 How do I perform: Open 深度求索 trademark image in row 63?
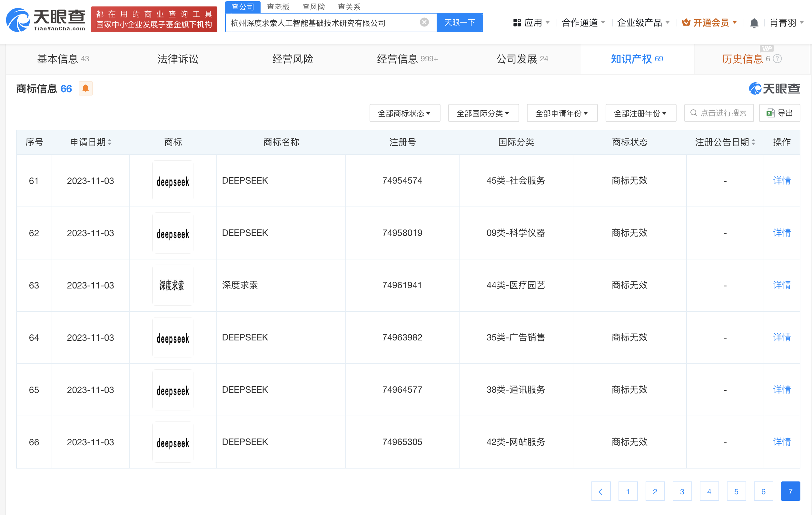(x=173, y=286)
